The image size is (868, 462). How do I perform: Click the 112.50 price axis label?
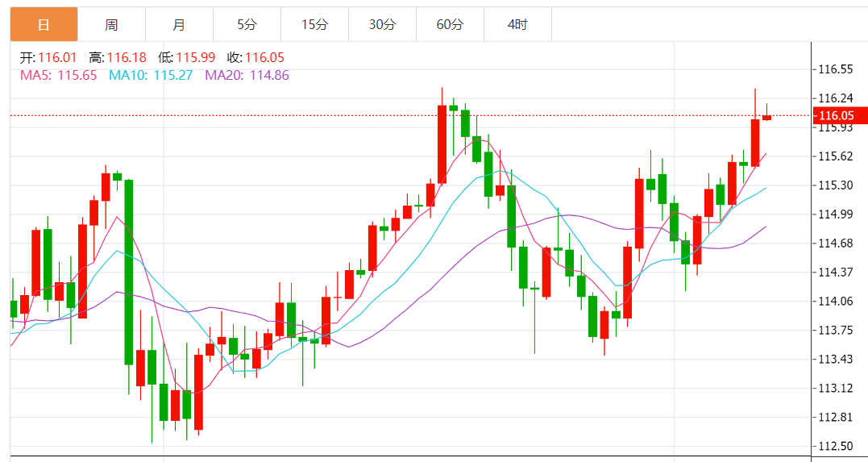(x=835, y=446)
